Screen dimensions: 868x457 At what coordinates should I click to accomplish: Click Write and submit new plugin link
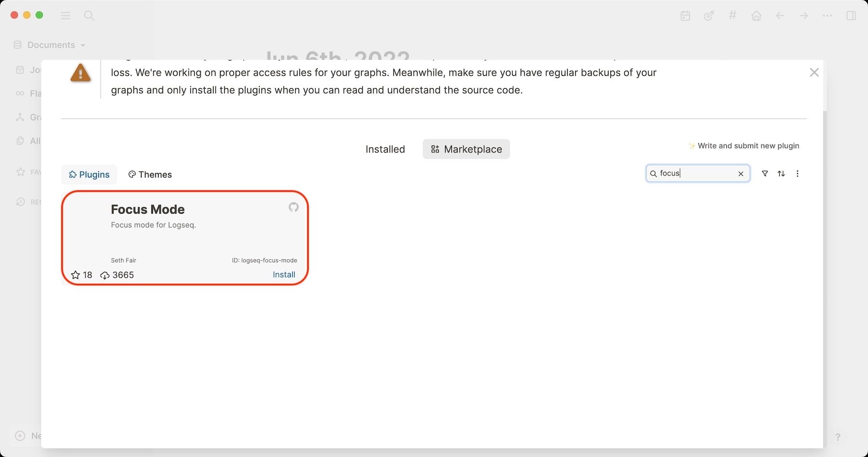(x=748, y=146)
